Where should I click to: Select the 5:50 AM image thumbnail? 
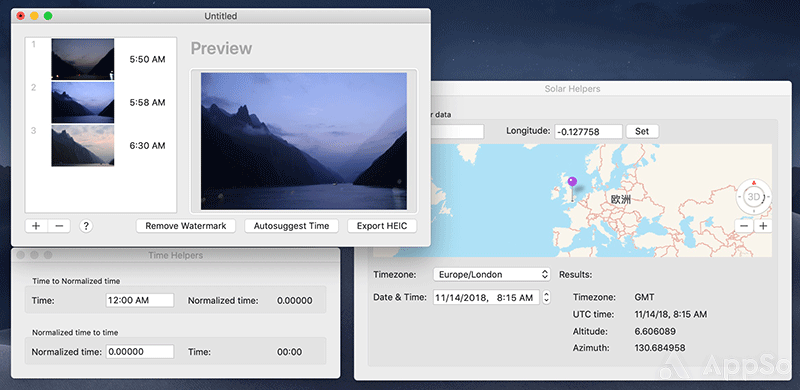(83, 59)
